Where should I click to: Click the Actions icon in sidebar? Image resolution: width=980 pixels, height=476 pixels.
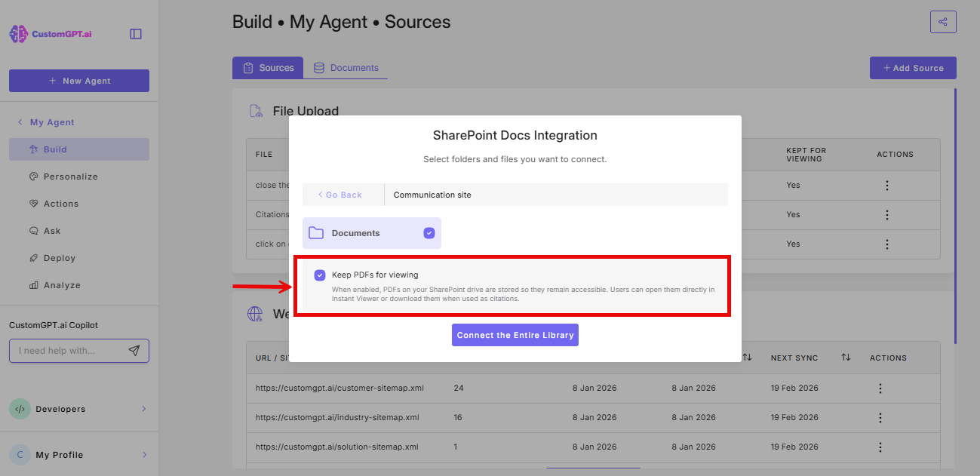[x=33, y=204]
